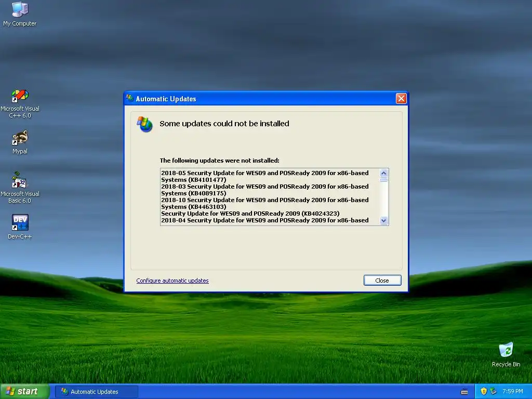
Task: Click the update list scrollbar thumb
Action: click(383, 180)
